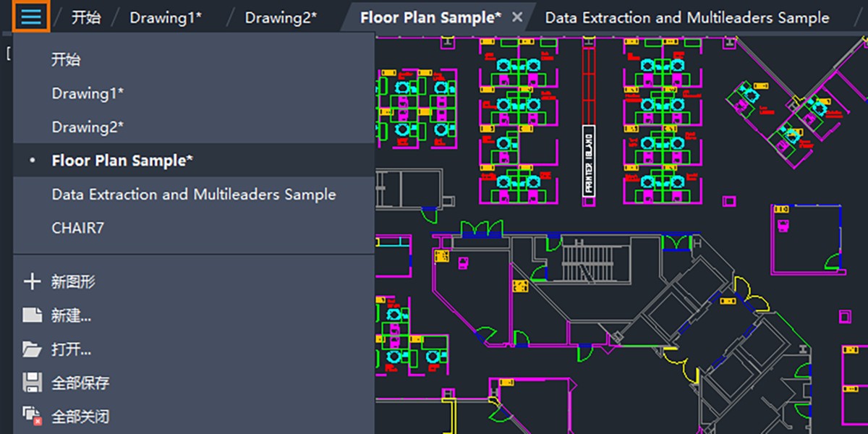Viewport: 868px width, 434px height.
Task: Click the open-folder icon beside 打开
Action: tap(33, 349)
